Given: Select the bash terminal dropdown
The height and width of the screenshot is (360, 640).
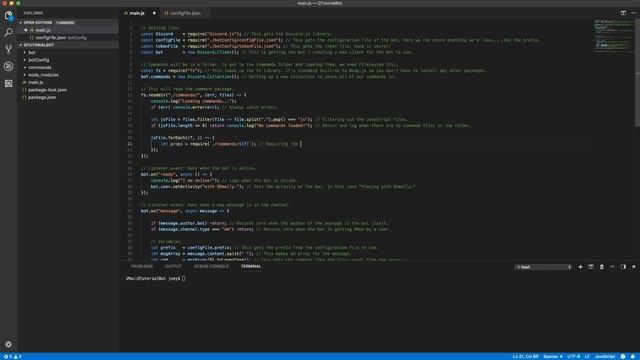Looking at the screenshot, I should pyautogui.click(x=543, y=267).
